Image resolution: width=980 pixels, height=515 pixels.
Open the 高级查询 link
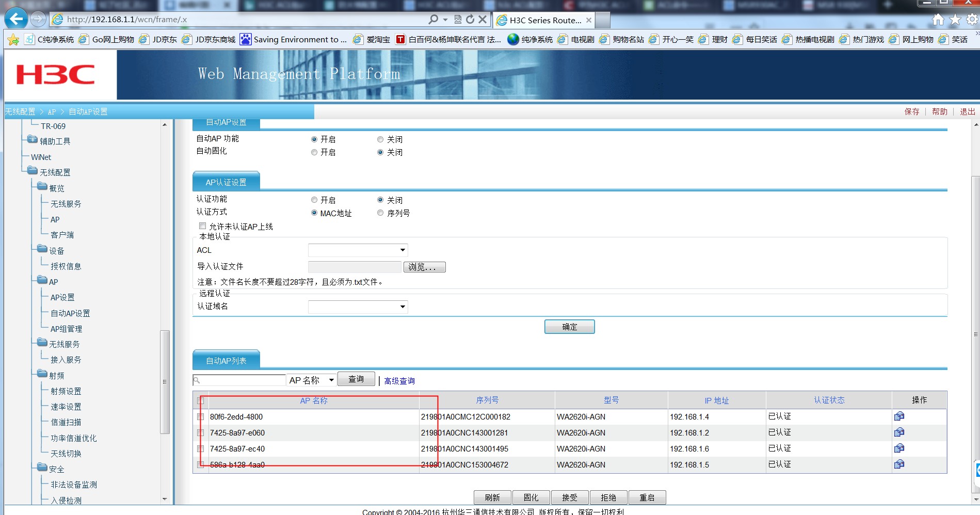[399, 381]
